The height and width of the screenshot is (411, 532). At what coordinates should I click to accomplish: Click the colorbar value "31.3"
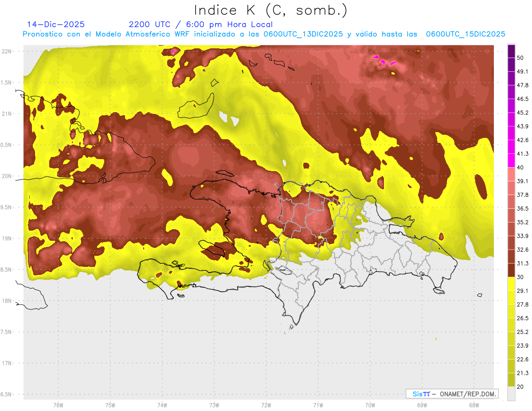523,263
